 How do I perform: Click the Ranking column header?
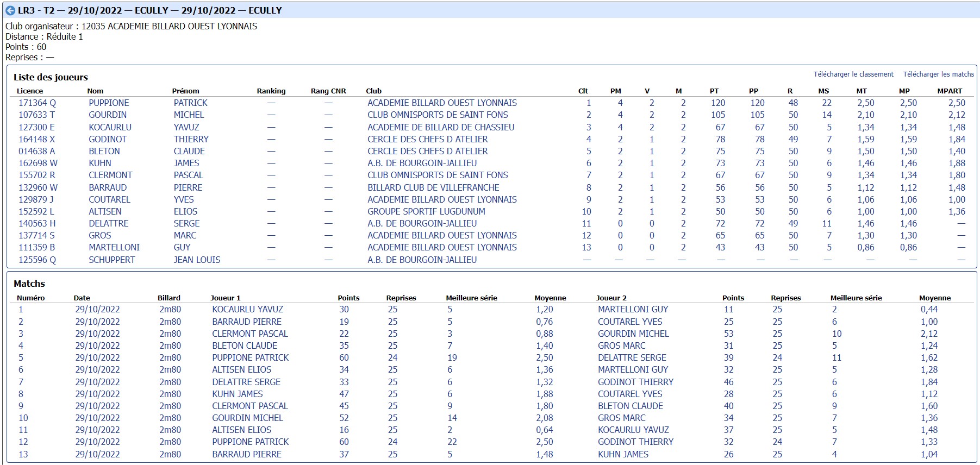point(271,91)
